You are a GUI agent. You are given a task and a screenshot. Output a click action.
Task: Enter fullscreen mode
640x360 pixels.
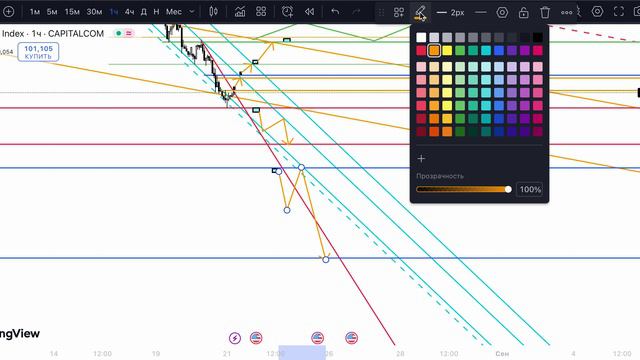[x=619, y=11]
